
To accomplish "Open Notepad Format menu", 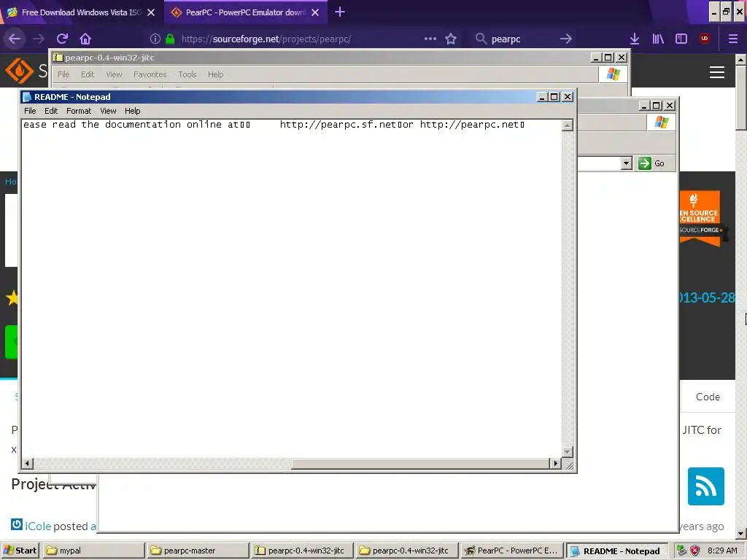I will (79, 111).
